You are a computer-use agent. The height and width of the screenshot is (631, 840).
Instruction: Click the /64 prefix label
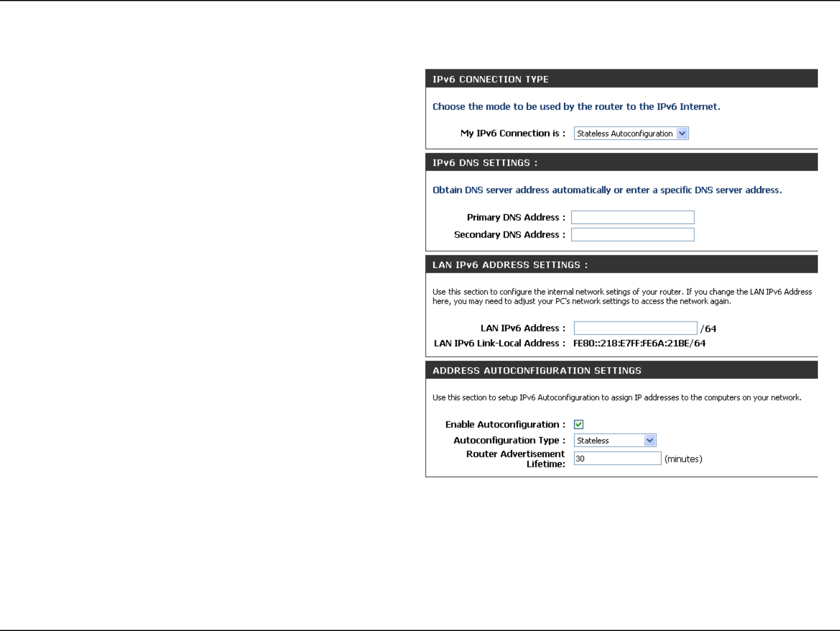click(708, 329)
